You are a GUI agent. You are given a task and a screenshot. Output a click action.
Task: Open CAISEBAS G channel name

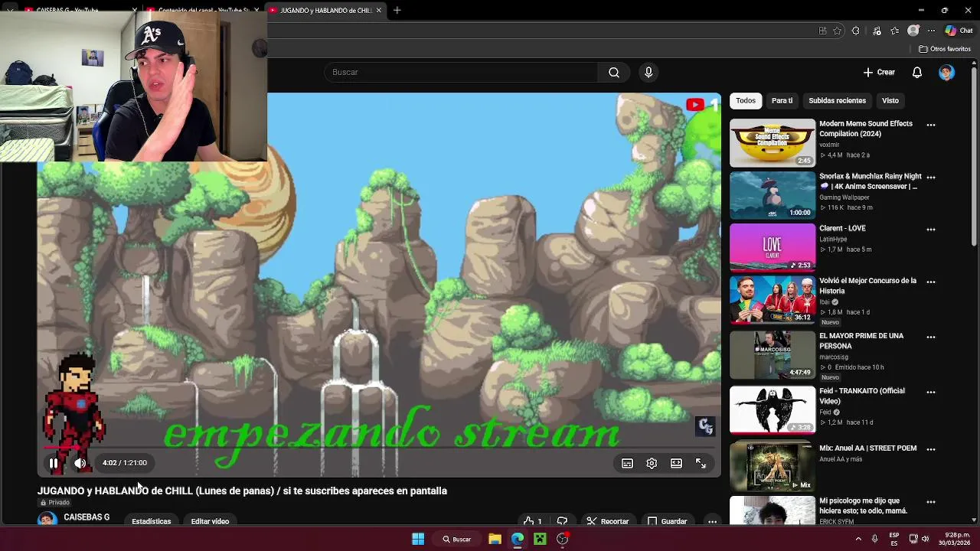[87, 517]
